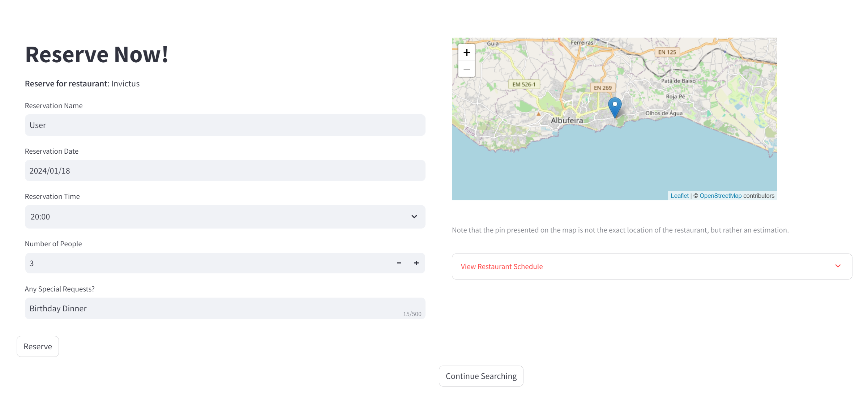
Task: Click the Special Requests text field
Action: [x=213, y=308]
